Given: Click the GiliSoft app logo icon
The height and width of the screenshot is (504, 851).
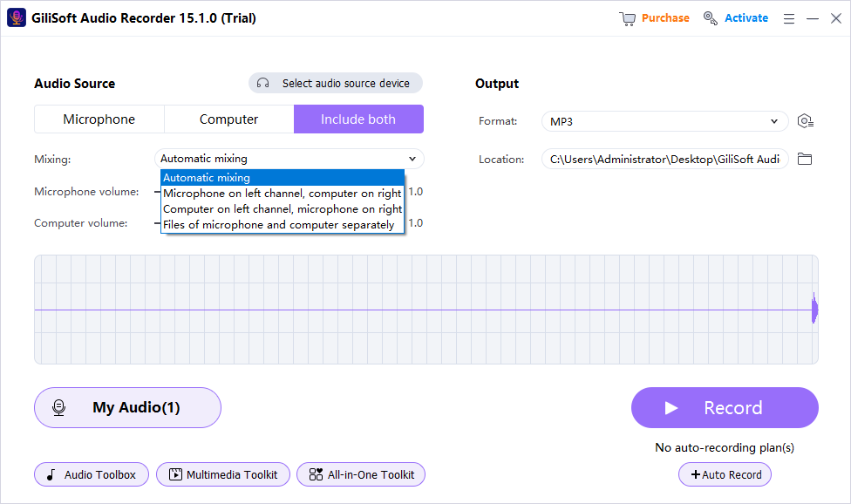Looking at the screenshot, I should (17, 18).
